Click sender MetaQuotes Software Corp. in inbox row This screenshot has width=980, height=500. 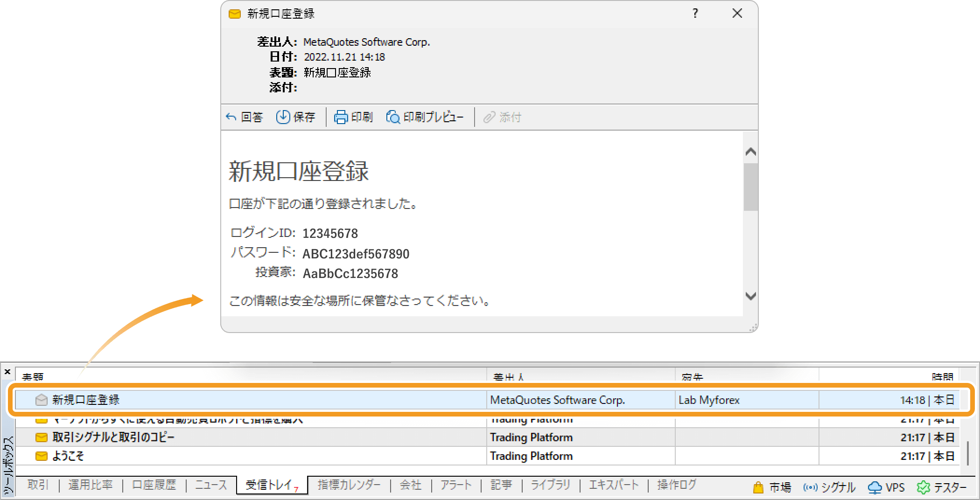pyautogui.click(x=558, y=400)
